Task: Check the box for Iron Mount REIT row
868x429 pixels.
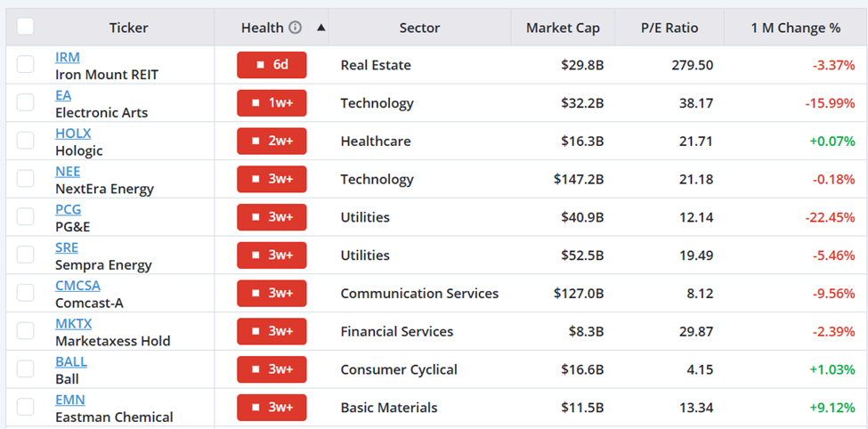Action: point(26,64)
